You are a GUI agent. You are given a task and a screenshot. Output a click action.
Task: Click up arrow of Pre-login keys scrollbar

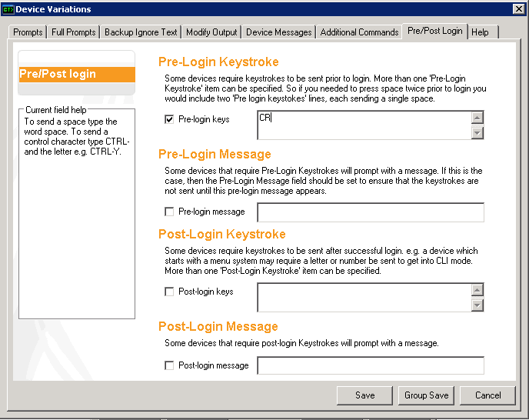click(477, 118)
